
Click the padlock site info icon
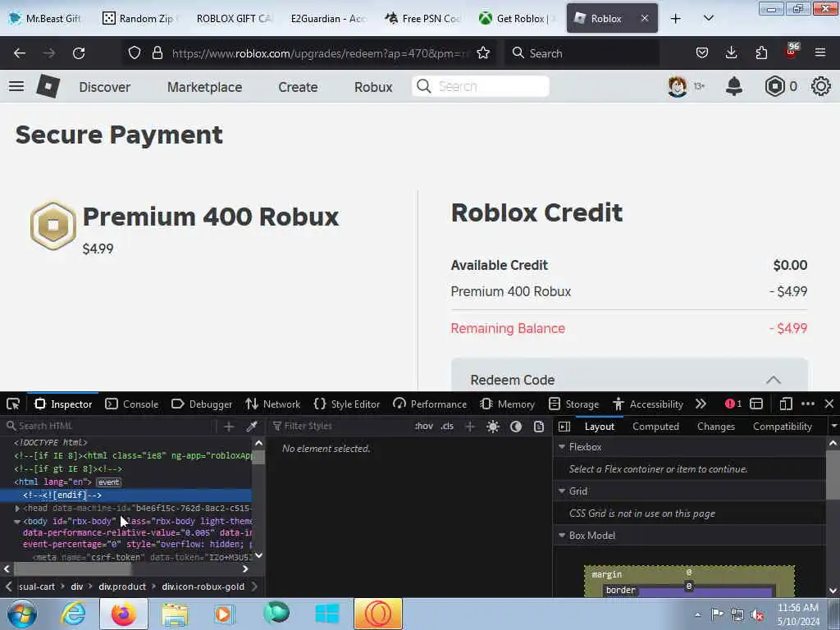[x=157, y=52]
